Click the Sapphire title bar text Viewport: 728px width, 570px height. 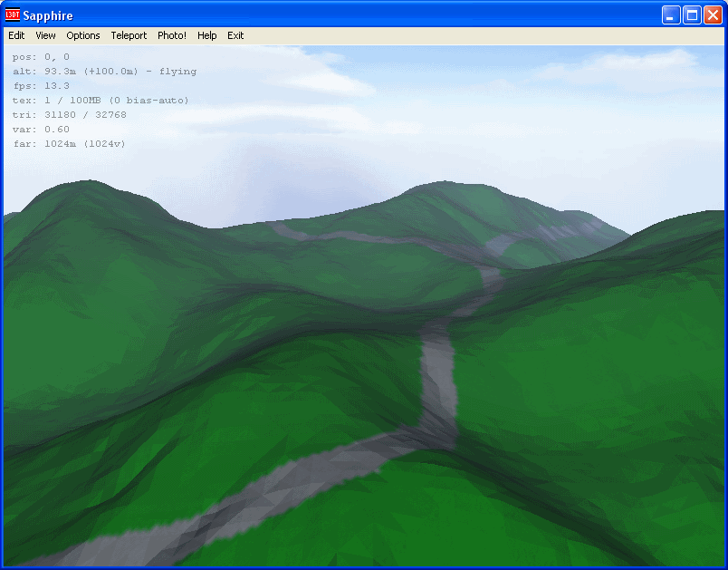pyautogui.click(x=47, y=15)
